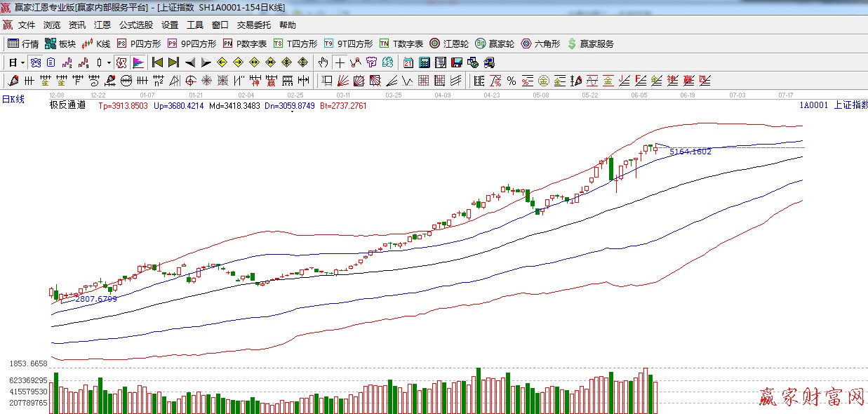Toggle the pressed colorful flag icon

tap(138, 62)
